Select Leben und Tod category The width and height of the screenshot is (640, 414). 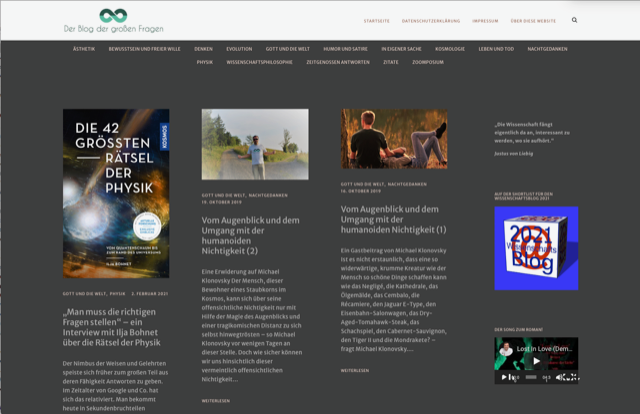pyautogui.click(x=496, y=49)
